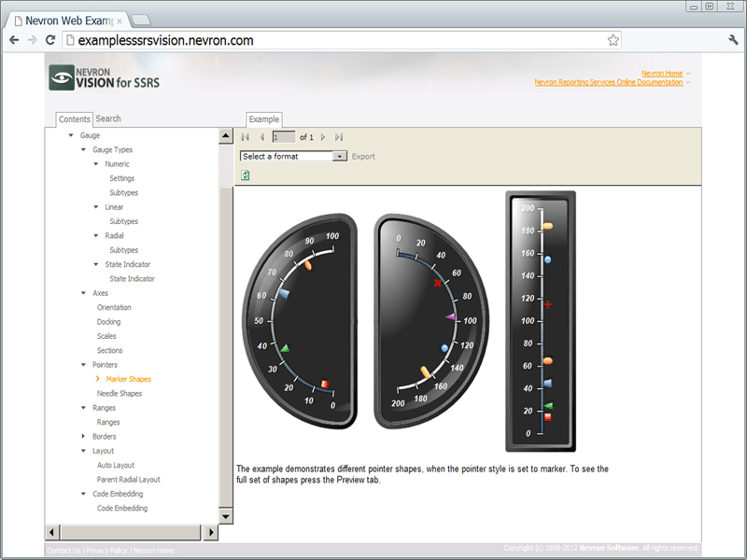747x560 pixels.
Task: Open the Auto Layout example
Action: (116, 465)
